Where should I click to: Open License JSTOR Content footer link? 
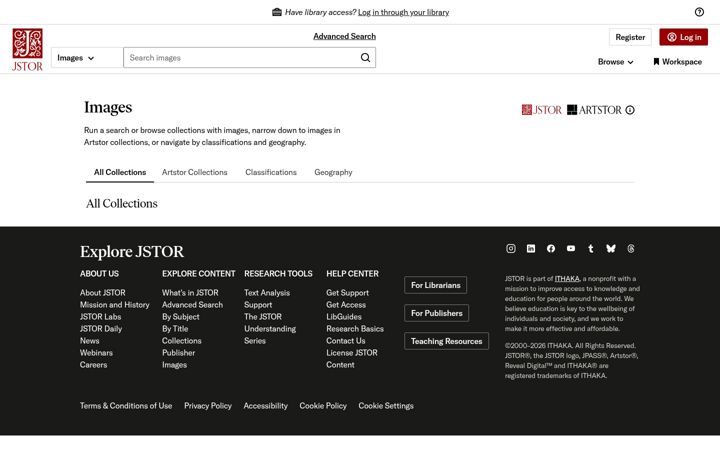coord(352,359)
